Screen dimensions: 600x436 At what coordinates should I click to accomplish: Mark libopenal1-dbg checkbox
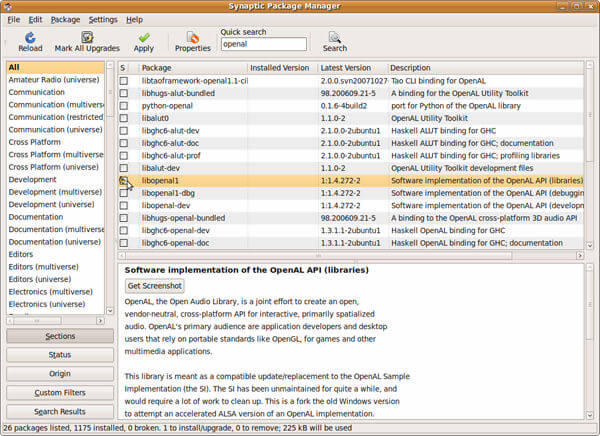pyautogui.click(x=124, y=193)
